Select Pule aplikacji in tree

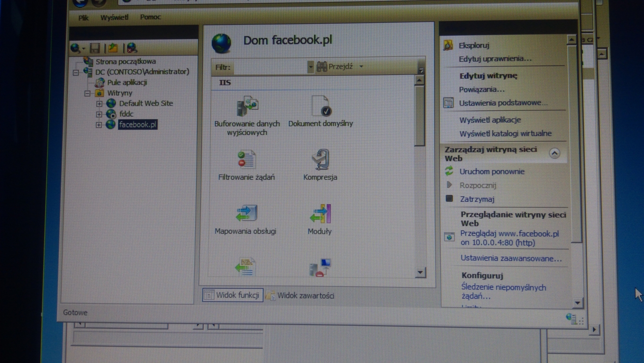127,82
